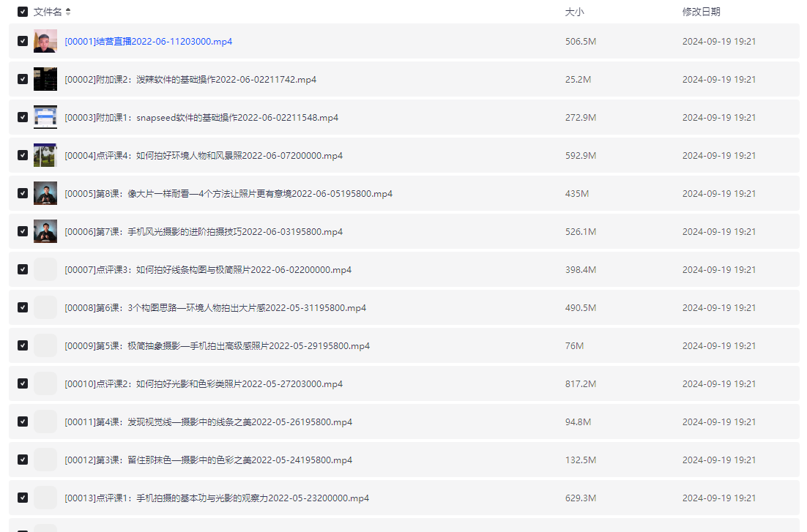Uncheck the checkbox for 附加课2 泼辣软件 file
The image size is (807, 532).
[x=23, y=79]
